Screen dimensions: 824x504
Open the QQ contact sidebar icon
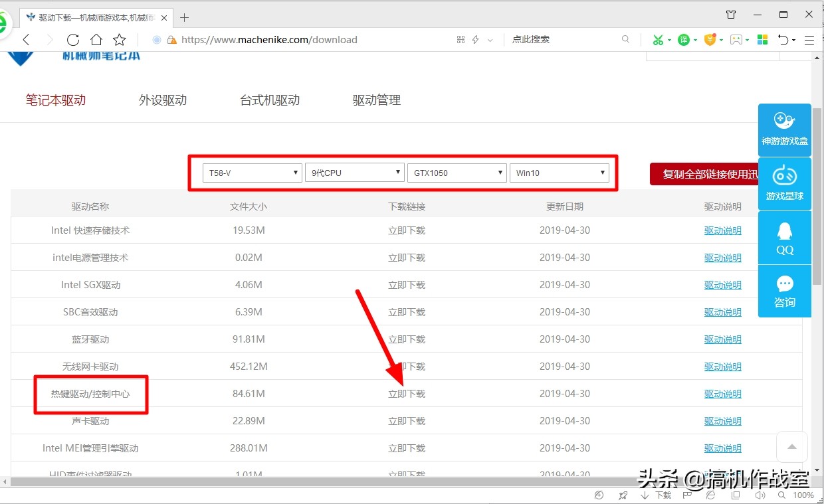(784, 238)
